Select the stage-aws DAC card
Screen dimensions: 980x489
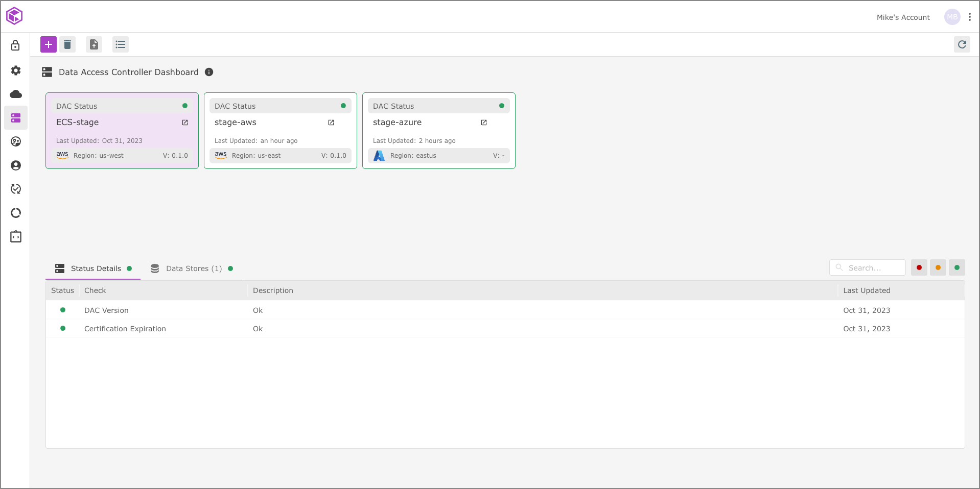(280, 131)
